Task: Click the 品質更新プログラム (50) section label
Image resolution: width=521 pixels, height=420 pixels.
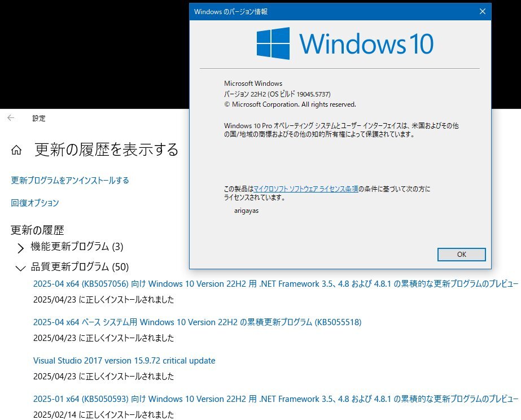Action: click(80, 267)
